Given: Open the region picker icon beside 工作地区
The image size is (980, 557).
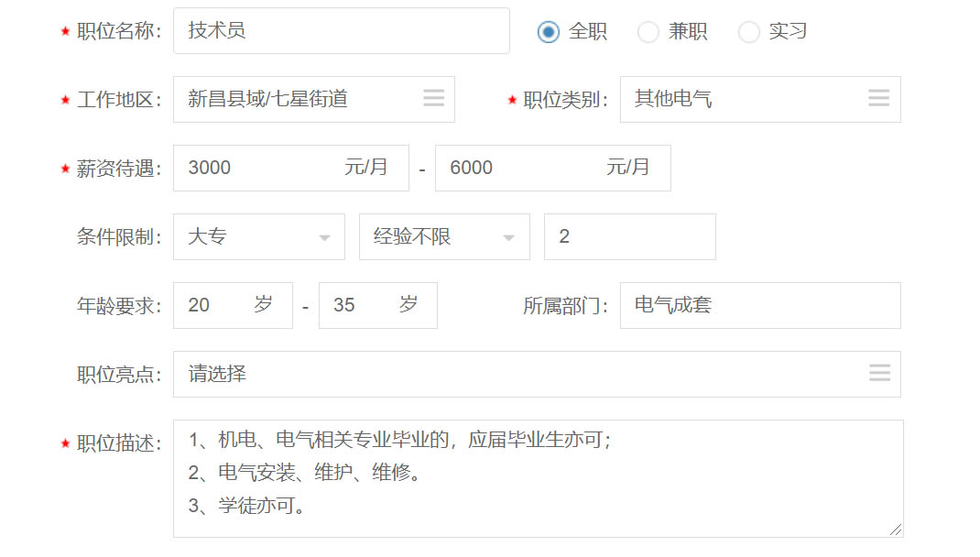Looking at the screenshot, I should (x=433, y=99).
